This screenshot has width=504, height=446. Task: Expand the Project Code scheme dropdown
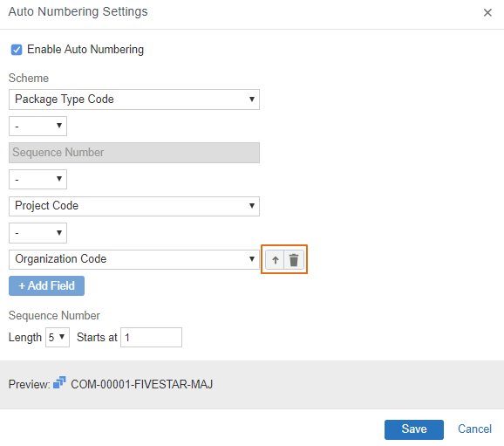[134, 206]
